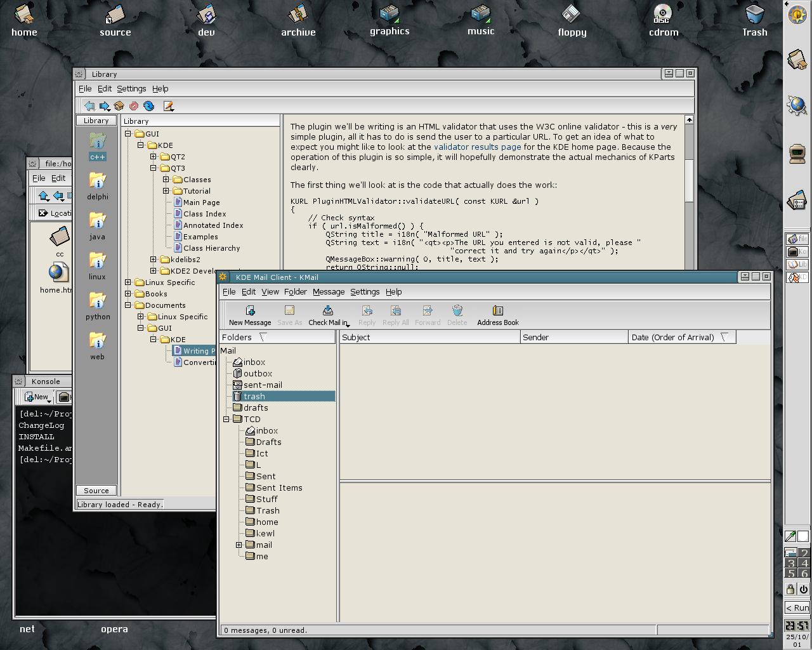Open the desktop Trash icon
Image resolution: width=812 pixels, height=650 pixels.
click(x=754, y=20)
